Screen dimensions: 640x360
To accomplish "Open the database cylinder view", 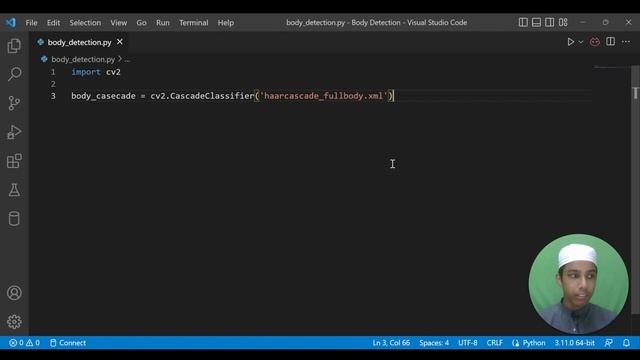I will tap(14, 219).
